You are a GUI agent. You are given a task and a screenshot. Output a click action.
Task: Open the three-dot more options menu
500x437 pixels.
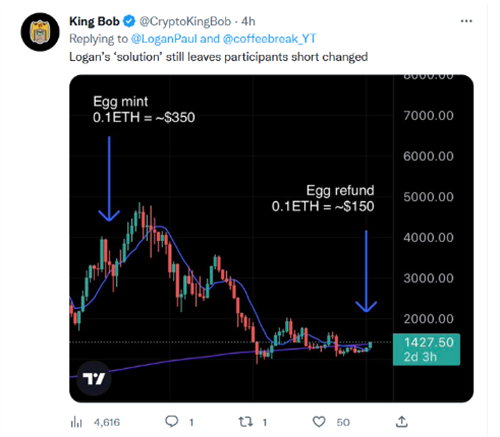click(466, 21)
